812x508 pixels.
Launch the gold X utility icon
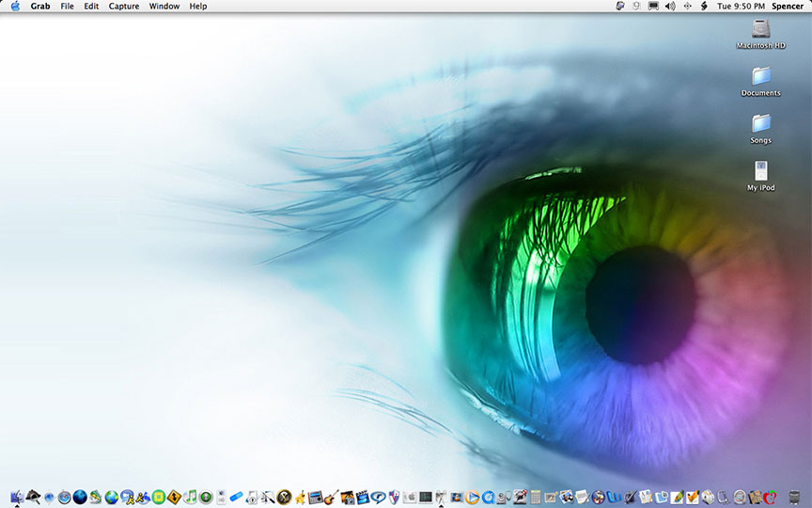[x=284, y=498]
